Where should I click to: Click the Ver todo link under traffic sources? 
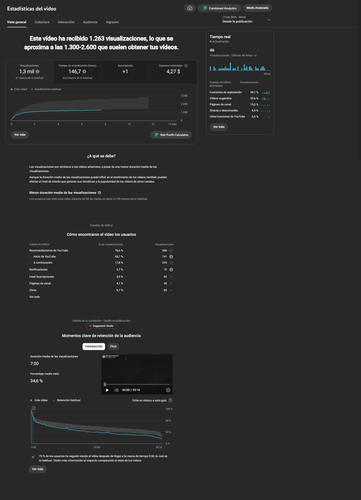click(x=34, y=297)
